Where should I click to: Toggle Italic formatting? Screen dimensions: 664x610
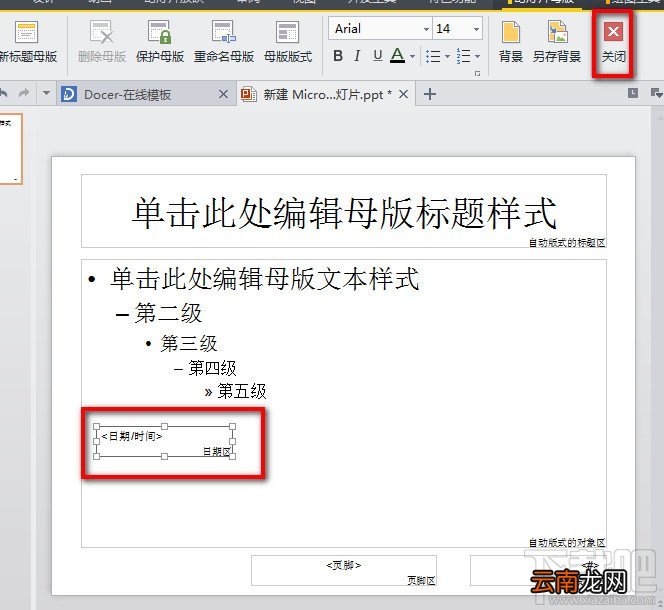[x=357, y=56]
